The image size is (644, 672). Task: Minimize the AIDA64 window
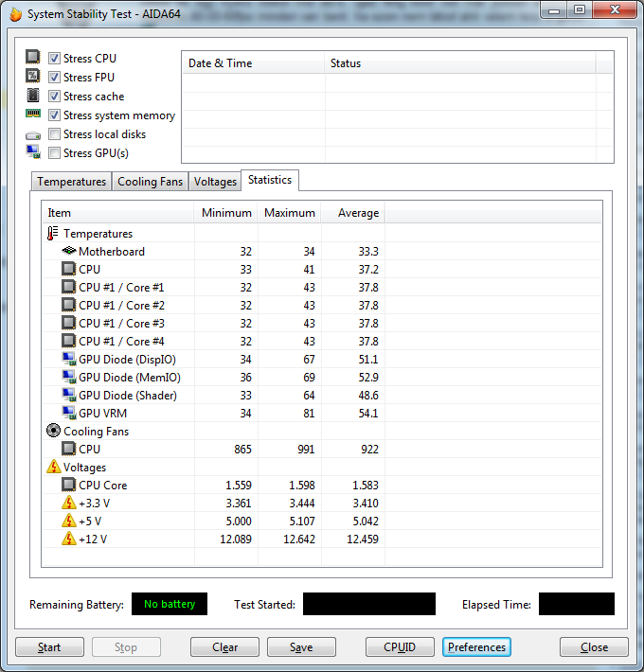coord(554,10)
